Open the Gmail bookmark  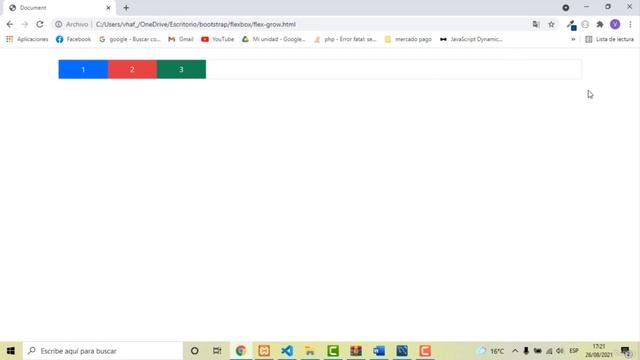[181, 39]
